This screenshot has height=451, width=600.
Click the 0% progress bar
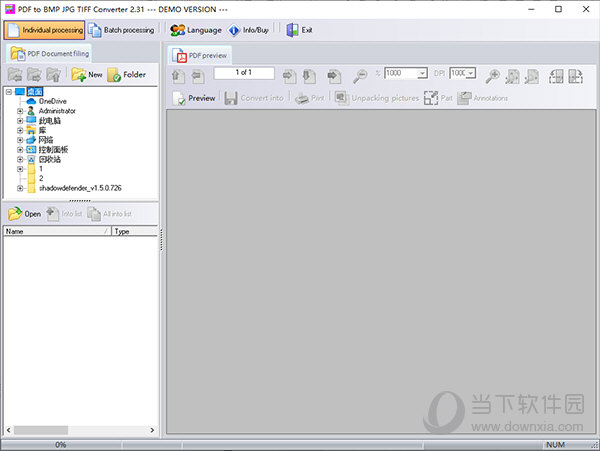(61, 445)
